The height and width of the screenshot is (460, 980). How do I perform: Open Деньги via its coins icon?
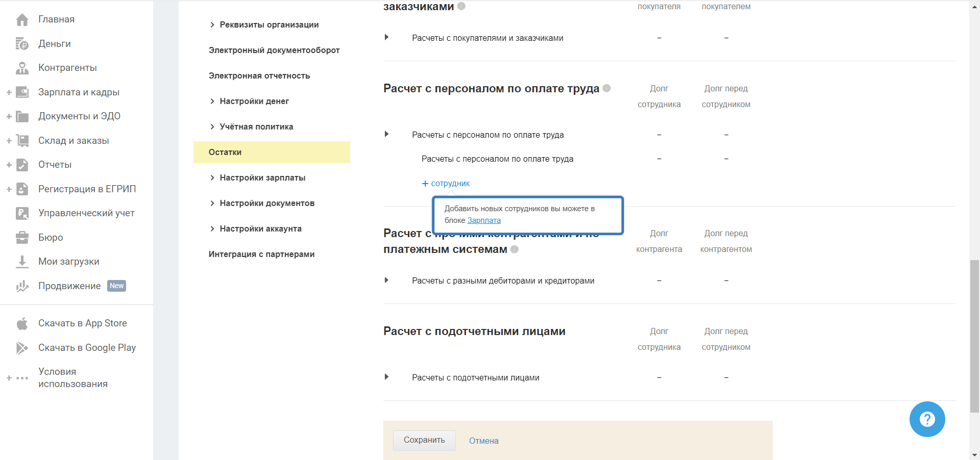(x=22, y=44)
